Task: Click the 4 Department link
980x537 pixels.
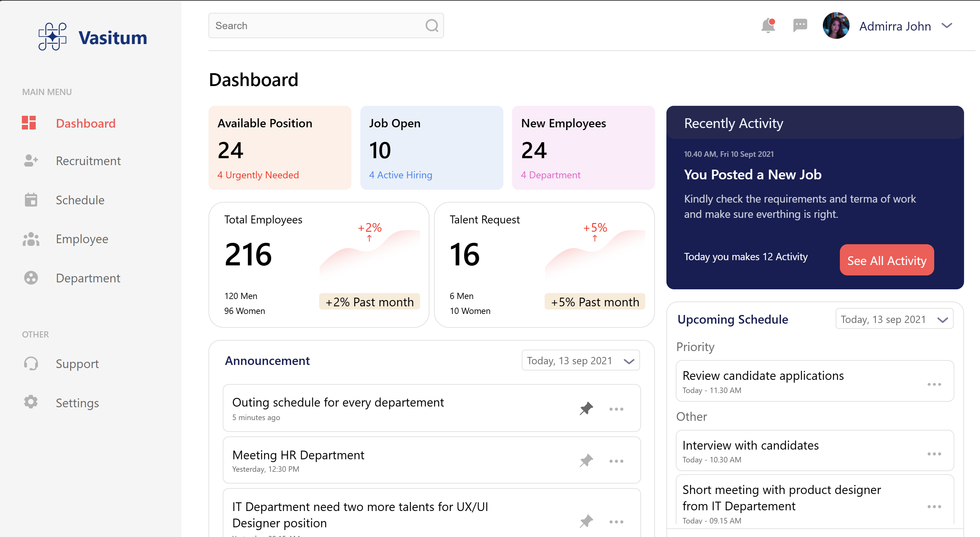Action: pyautogui.click(x=551, y=175)
